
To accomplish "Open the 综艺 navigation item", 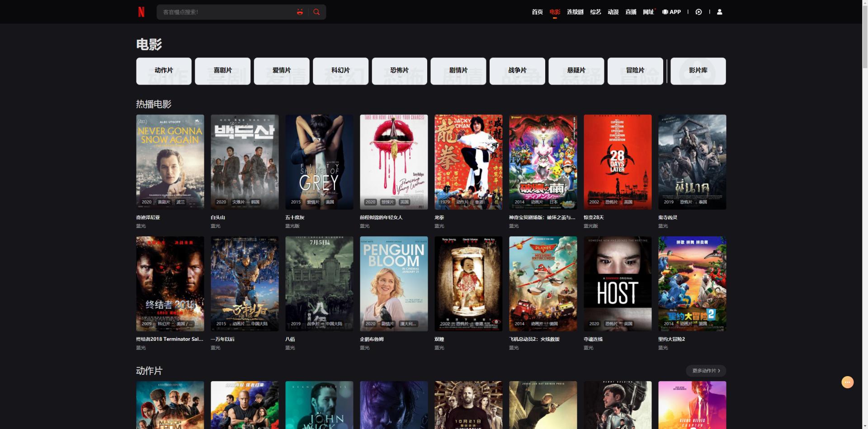I will pos(595,12).
